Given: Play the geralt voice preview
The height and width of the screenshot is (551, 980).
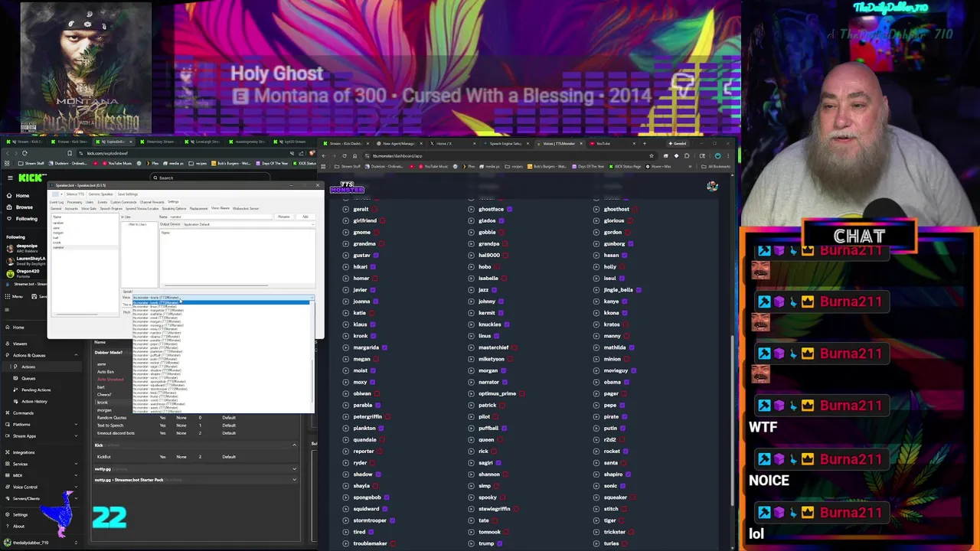Looking at the screenshot, I should 345,209.
